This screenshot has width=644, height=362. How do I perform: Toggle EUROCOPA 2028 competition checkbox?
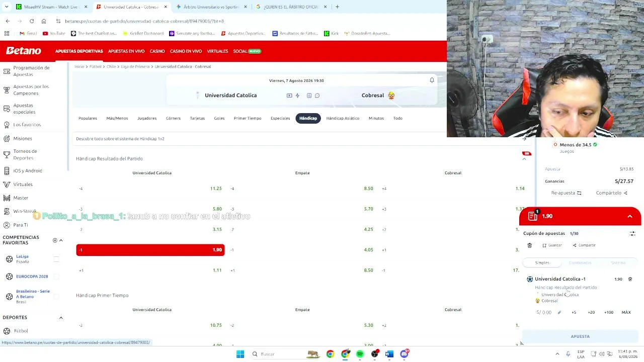coord(56,277)
